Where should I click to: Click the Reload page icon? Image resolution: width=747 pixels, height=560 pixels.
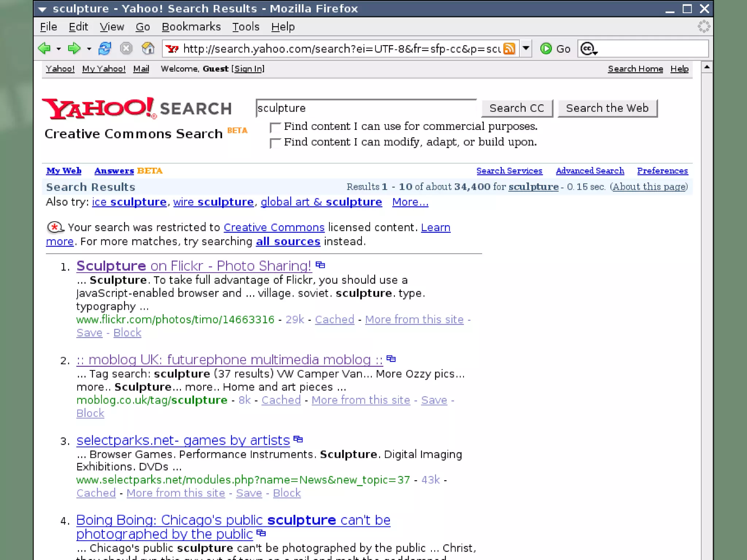(x=105, y=48)
